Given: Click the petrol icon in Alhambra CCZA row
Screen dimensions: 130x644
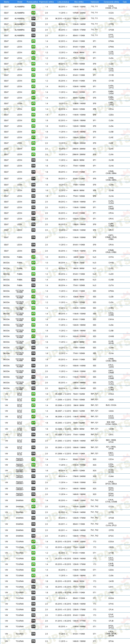Looking at the screenshot, I should coord(33,13).
